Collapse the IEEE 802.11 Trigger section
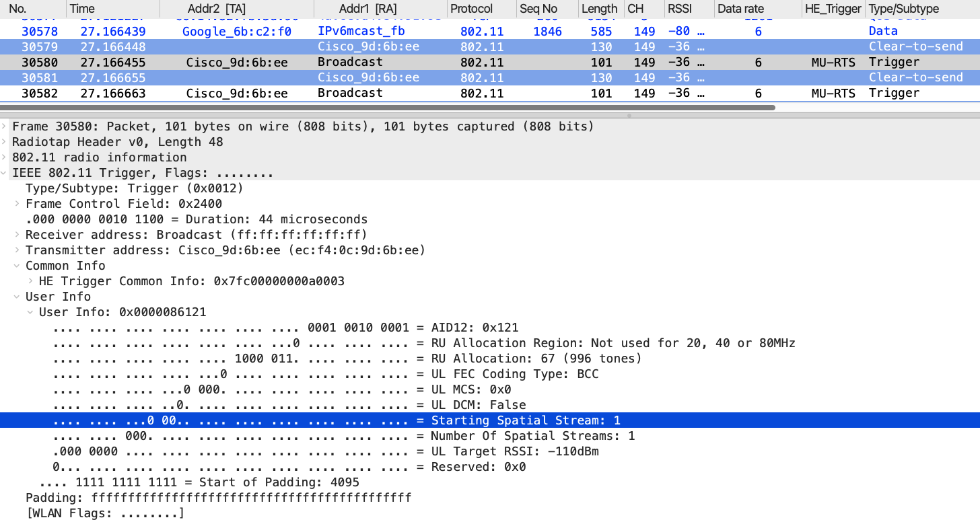The image size is (980, 524). pos(5,173)
